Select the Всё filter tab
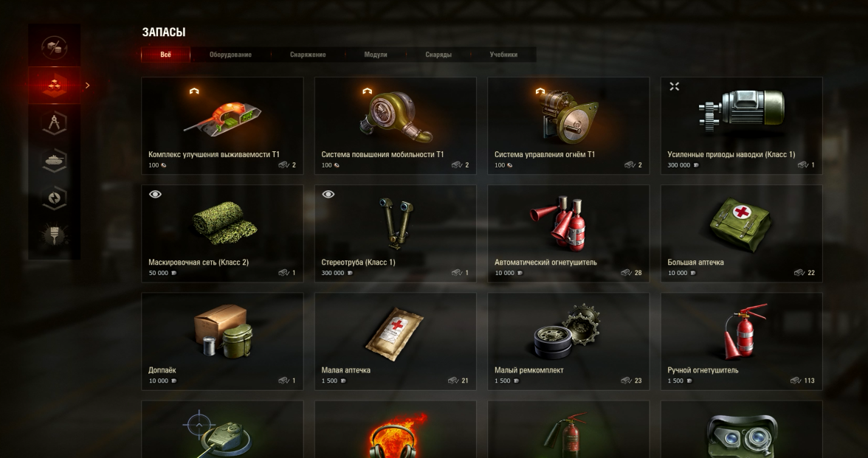868x458 pixels. [165, 55]
